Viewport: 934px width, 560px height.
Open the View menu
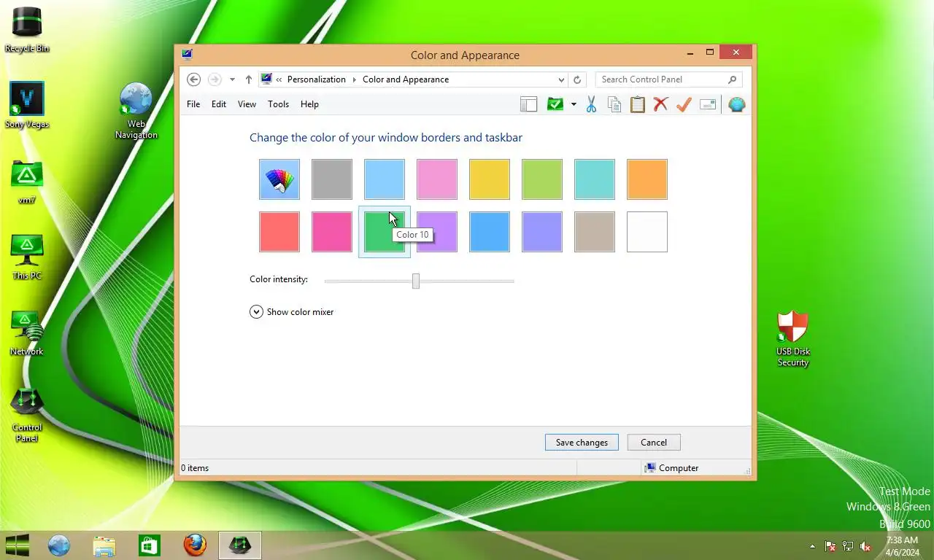tap(247, 104)
